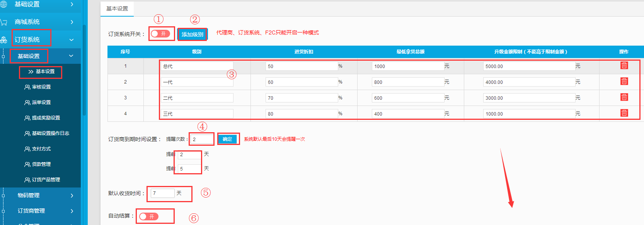Collapse the 订货系统 menu chevron

72,40
